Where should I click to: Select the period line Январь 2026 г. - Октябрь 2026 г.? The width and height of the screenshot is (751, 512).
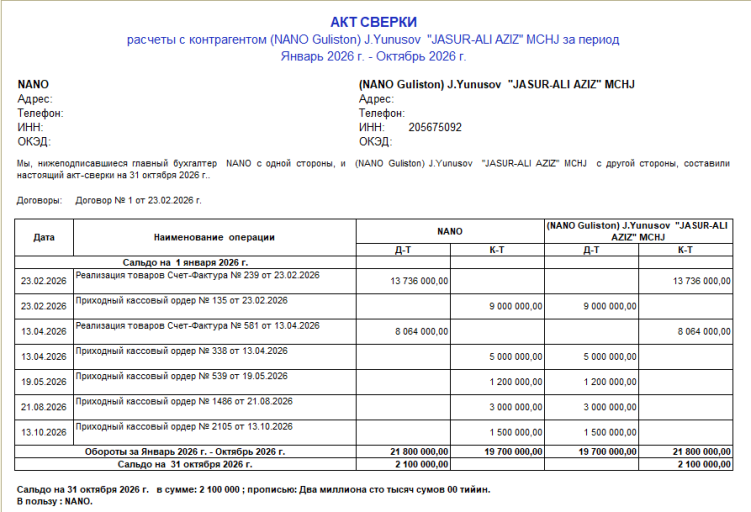[373, 57]
